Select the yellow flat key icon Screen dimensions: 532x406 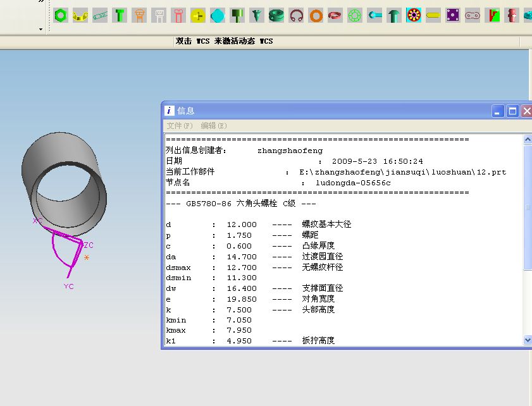[433, 16]
